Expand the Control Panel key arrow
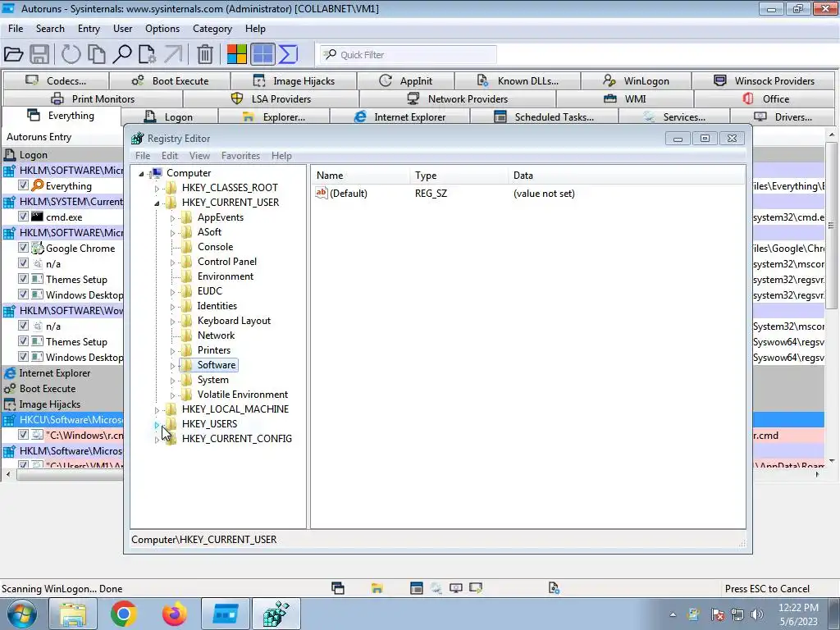Viewport: 840px width, 630px height. point(172,262)
